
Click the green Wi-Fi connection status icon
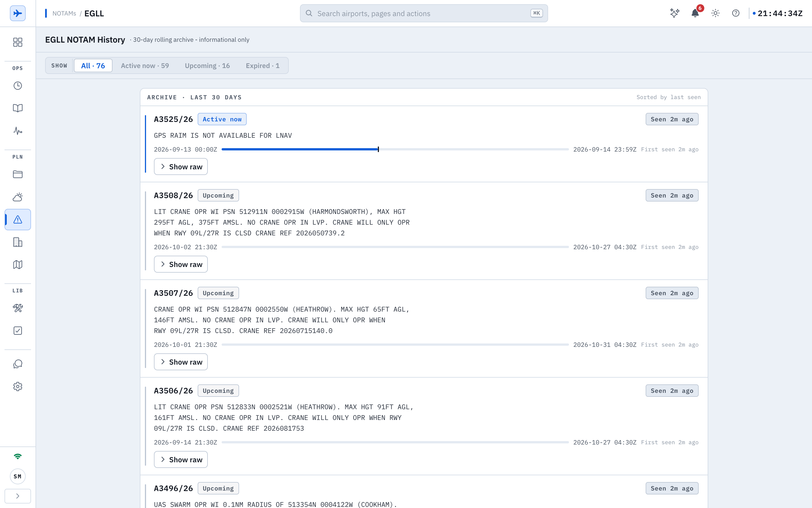pyautogui.click(x=18, y=456)
